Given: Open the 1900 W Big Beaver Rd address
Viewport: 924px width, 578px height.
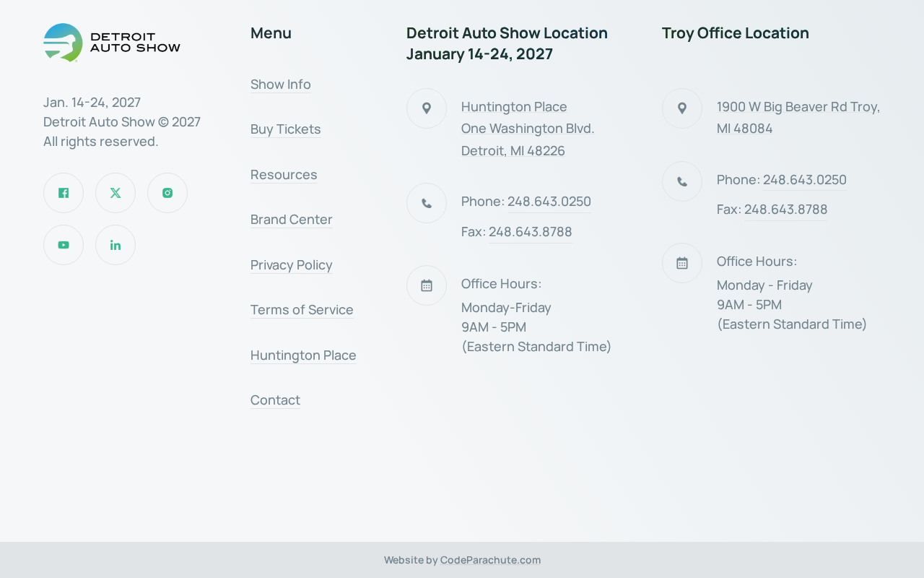Looking at the screenshot, I should (798, 118).
